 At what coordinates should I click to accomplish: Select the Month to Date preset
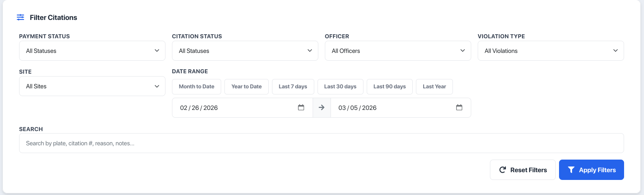click(x=196, y=87)
